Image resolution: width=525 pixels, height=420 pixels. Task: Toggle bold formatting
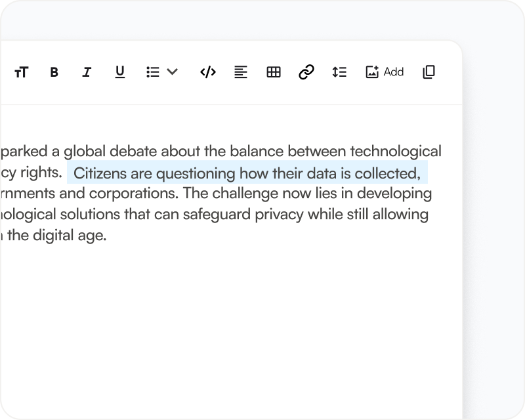pyautogui.click(x=54, y=72)
